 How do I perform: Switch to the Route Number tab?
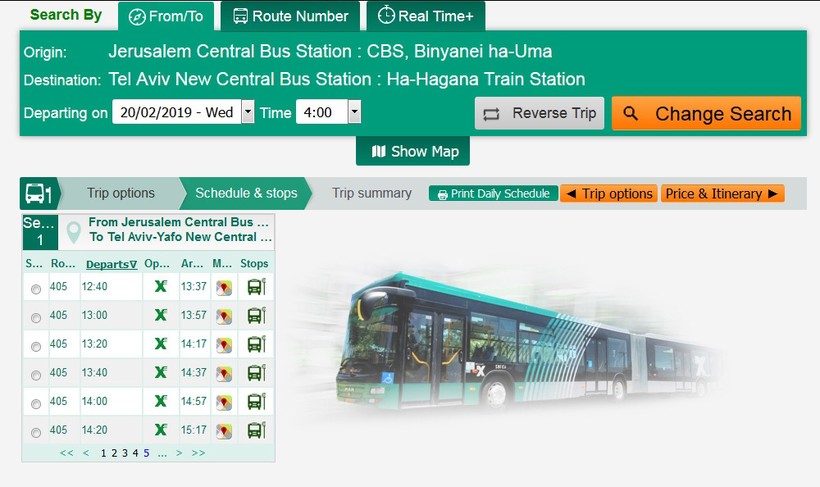[x=290, y=16]
